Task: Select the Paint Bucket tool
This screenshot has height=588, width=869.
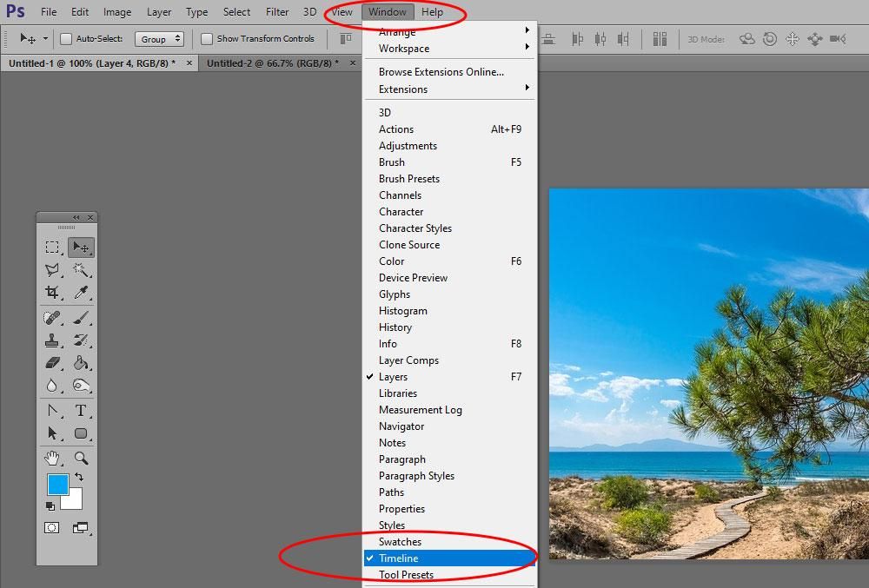Action: pyautogui.click(x=81, y=363)
